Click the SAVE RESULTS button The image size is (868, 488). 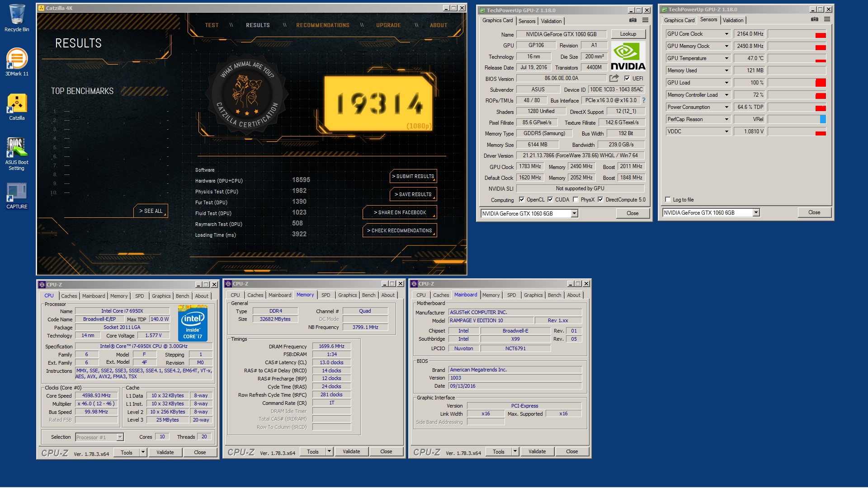[x=413, y=194]
